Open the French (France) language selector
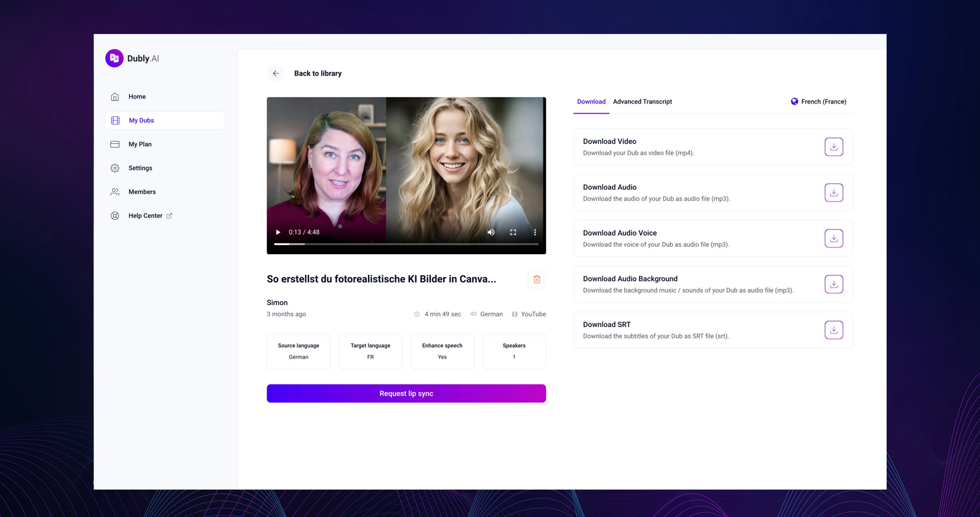 (818, 101)
